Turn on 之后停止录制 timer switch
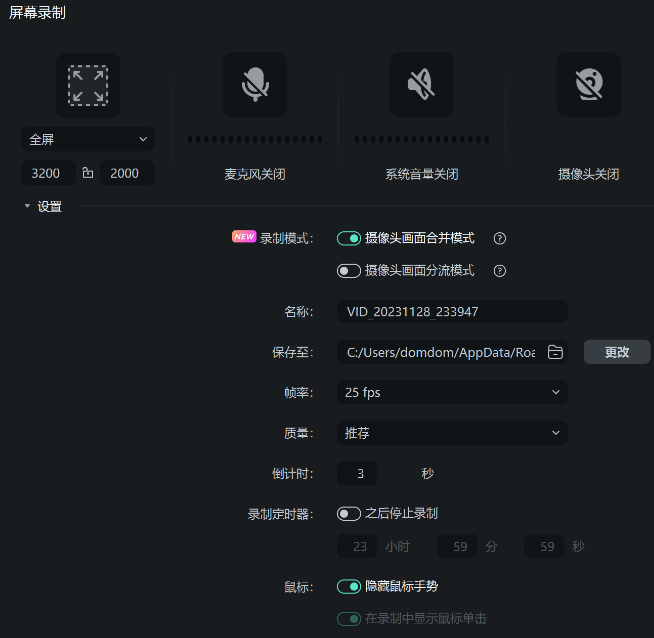This screenshot has width=654, height=638. point(349,514)
